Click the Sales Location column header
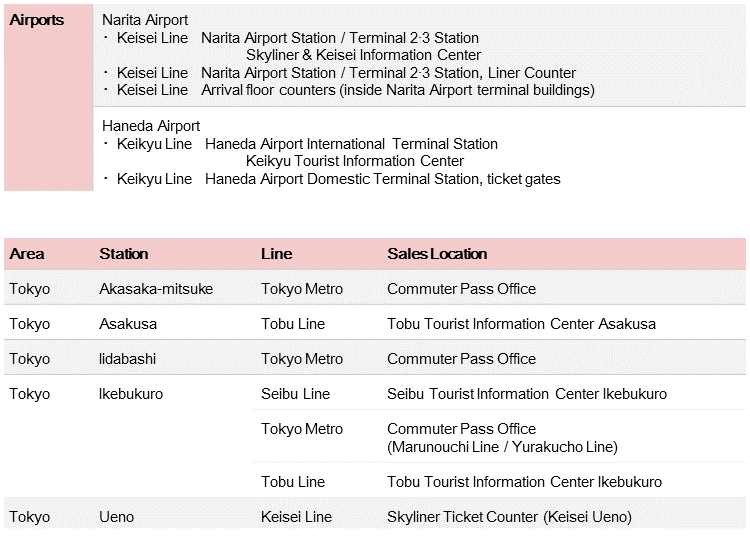 point(437,254)
